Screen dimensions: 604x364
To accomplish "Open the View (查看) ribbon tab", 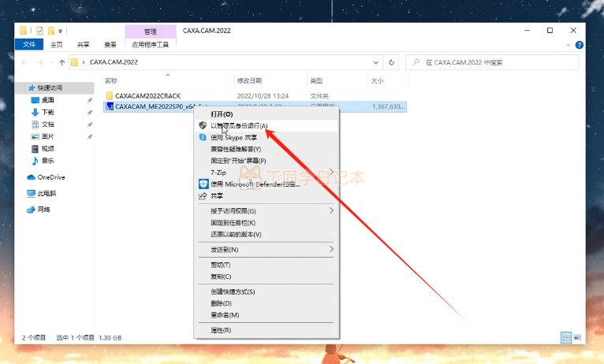I will coord(110,45).
